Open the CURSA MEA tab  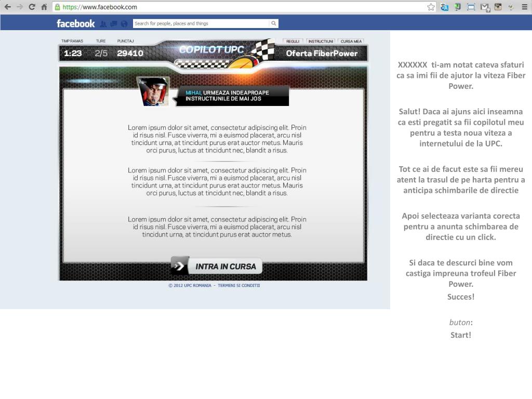pos(351,42)
